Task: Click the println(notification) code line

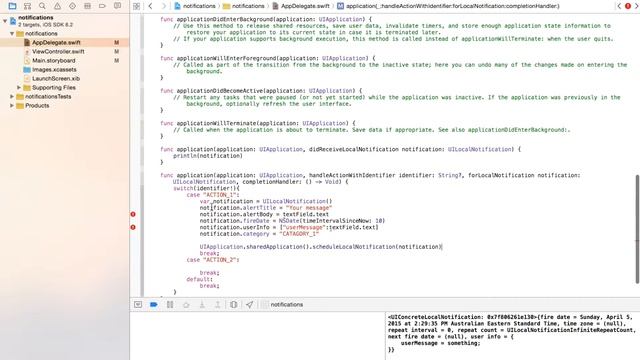Action: (208, 156)
